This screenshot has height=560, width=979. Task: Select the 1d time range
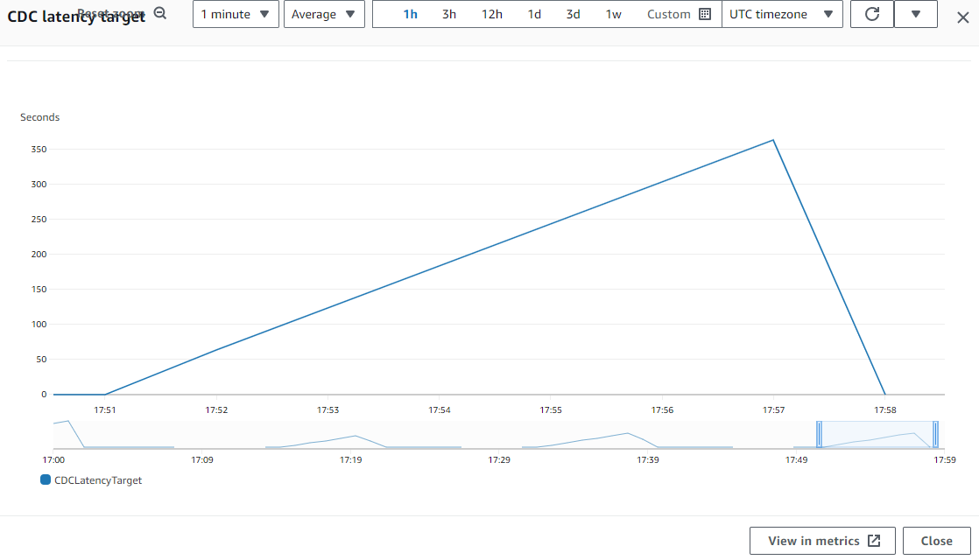pyautogui.click(x=534, y=14)
